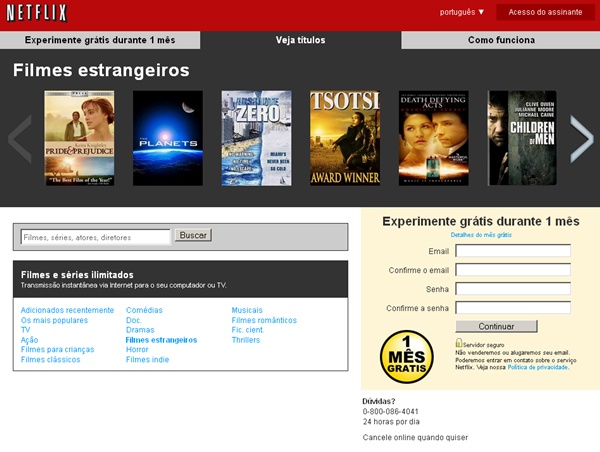Focus the movie search field
The width and height of the screenshot is (600, 452).
tap(96, 237)
